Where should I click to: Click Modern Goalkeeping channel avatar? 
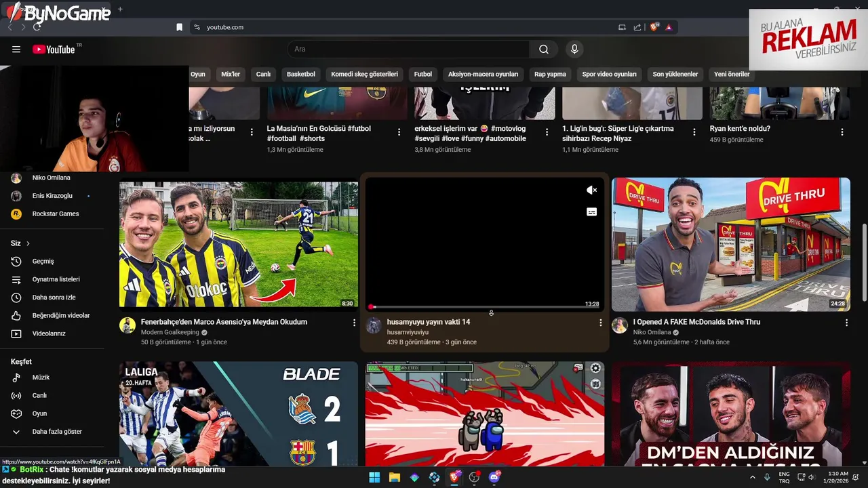[127, 325]
